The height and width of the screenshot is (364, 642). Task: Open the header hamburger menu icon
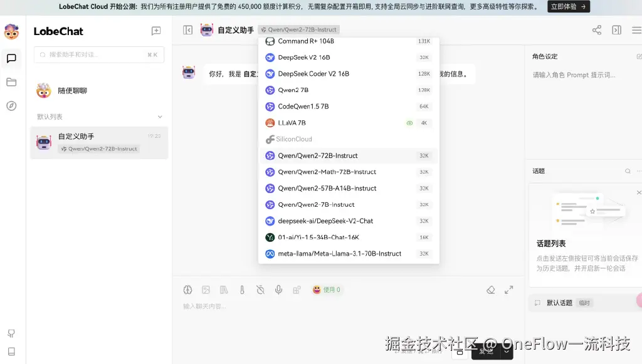[x=637, y=30]
